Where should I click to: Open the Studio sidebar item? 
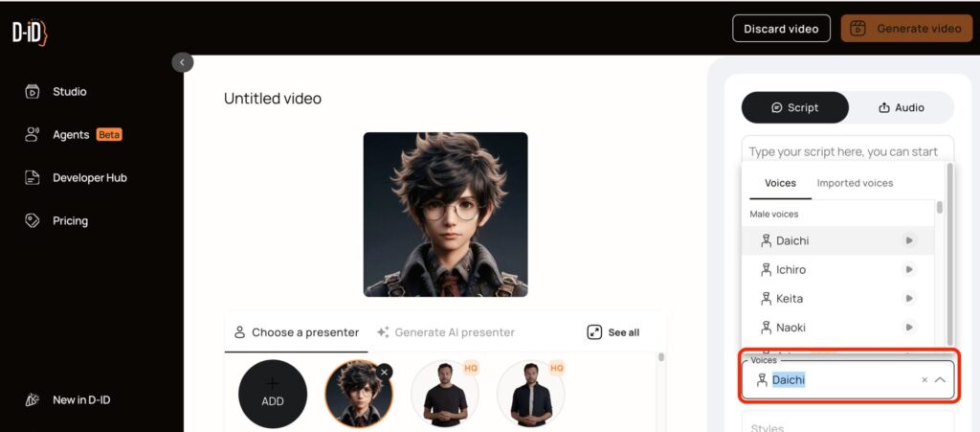(55, 91)
